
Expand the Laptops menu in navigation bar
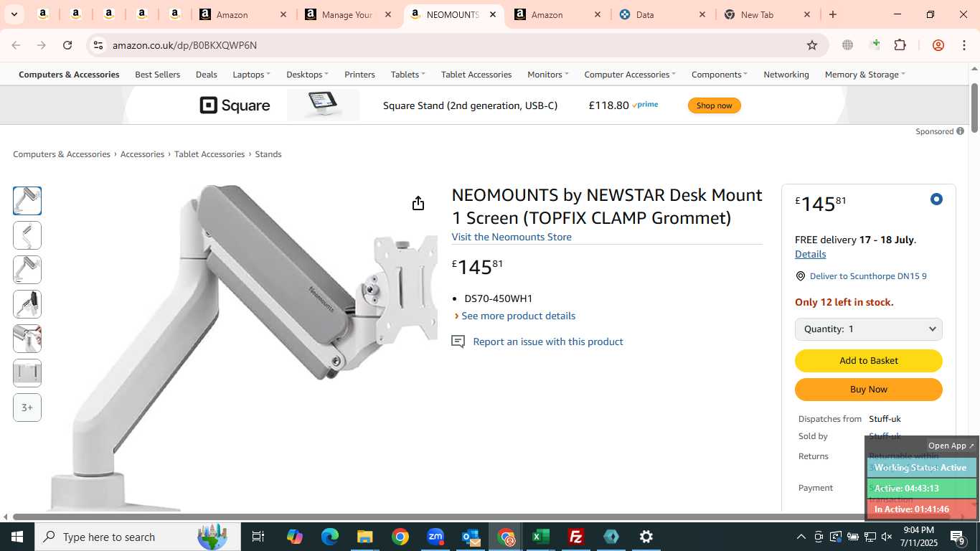(251, 75)
